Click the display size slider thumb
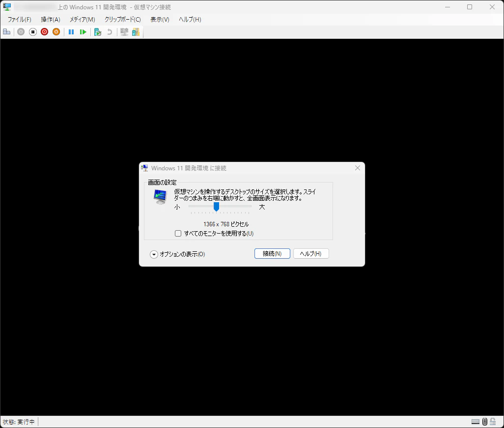The image size is (504, 428). pos(216,207)
